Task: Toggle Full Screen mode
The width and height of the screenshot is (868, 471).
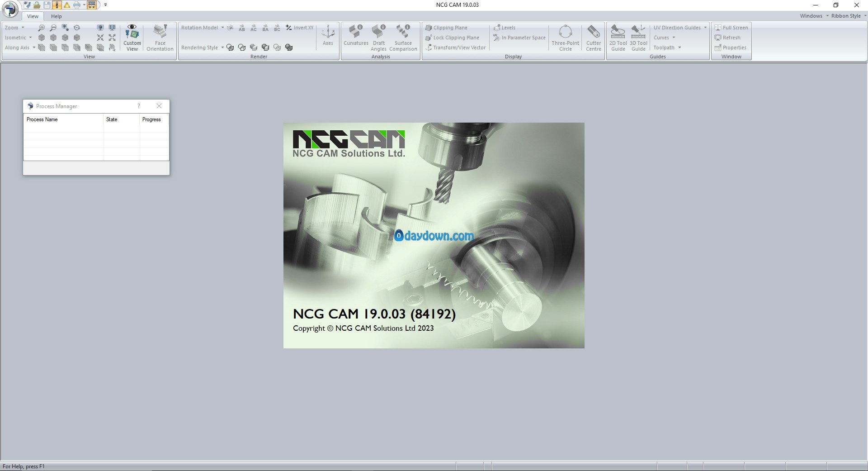Action: click(731, 28)
